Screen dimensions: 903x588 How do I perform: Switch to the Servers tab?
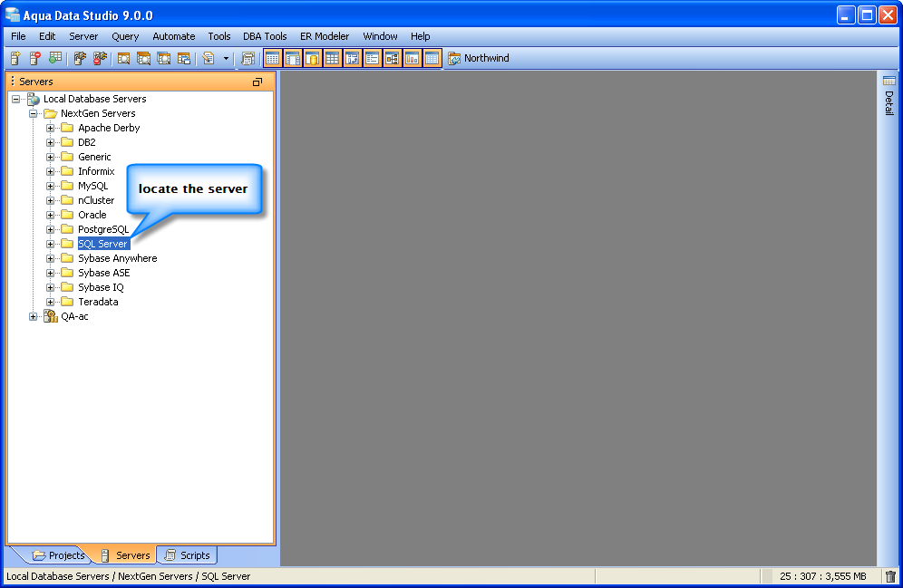coord(125,555)
